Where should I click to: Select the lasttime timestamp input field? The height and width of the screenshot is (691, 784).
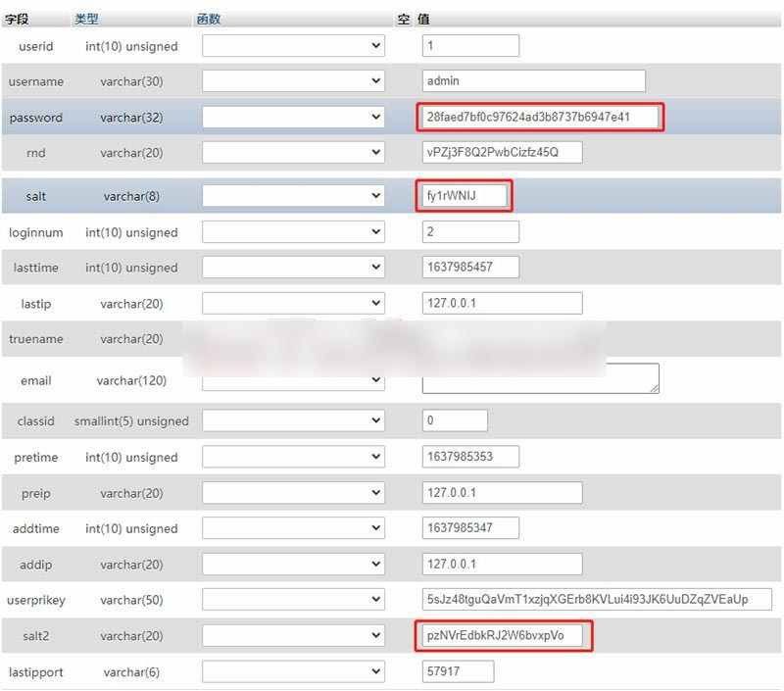click(x=470, y=268)
